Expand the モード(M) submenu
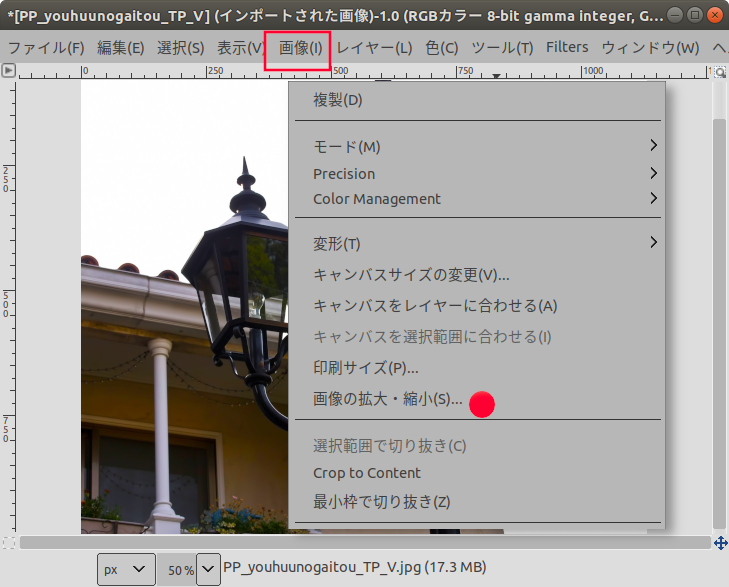 tap(477, 146)
